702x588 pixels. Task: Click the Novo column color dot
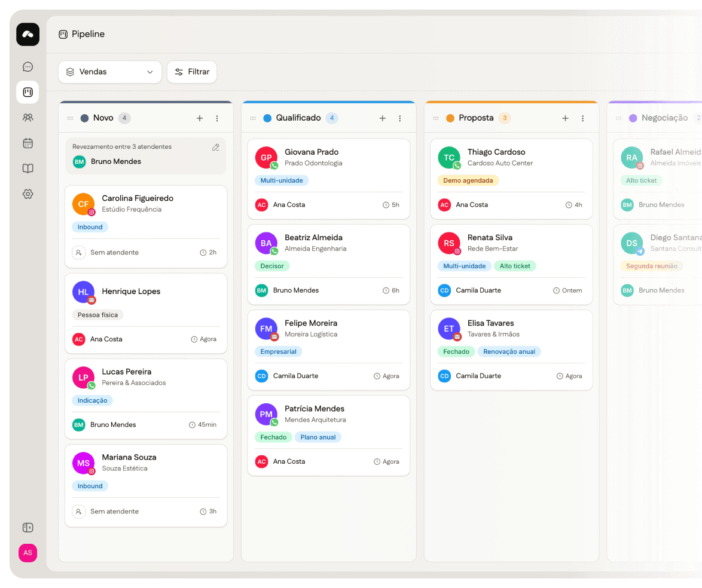pos(85,118)
